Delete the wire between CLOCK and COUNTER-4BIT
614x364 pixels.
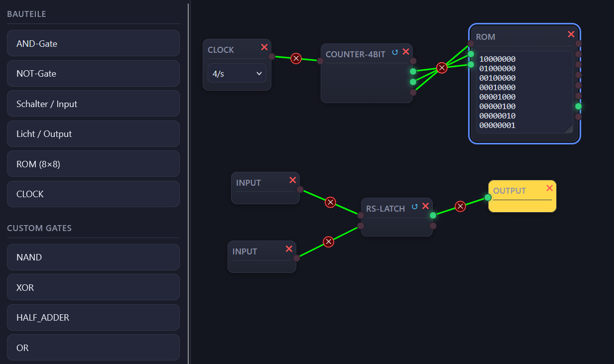pos(296,59)
